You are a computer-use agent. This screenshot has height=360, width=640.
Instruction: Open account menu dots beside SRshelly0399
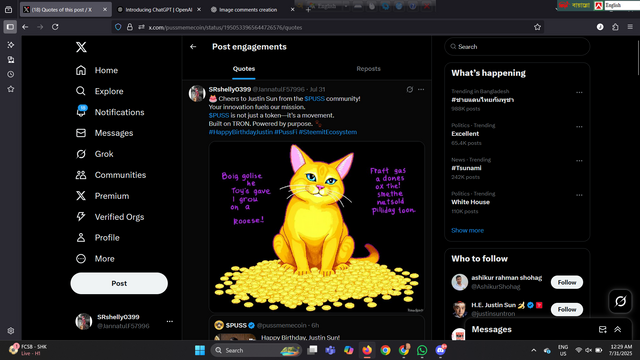point(170,322)
